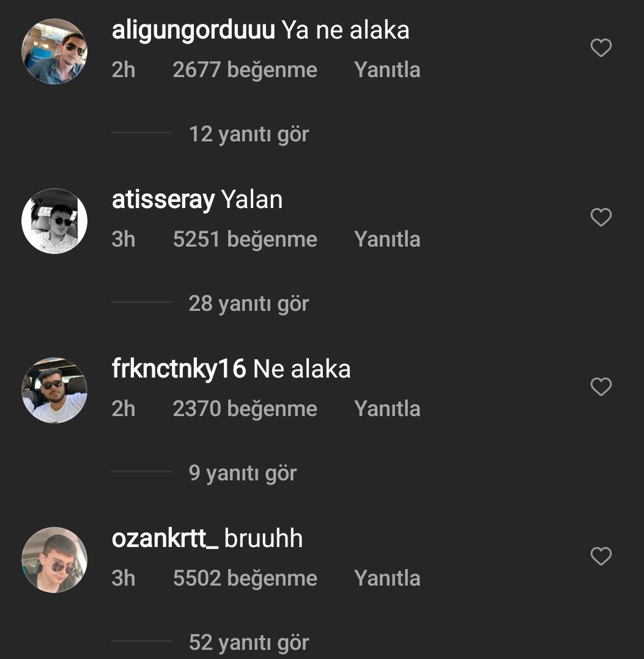Open atisseray's profile avatar
Image resolution: width=644 pixels, height=659 pixels.
click(54, 221)
